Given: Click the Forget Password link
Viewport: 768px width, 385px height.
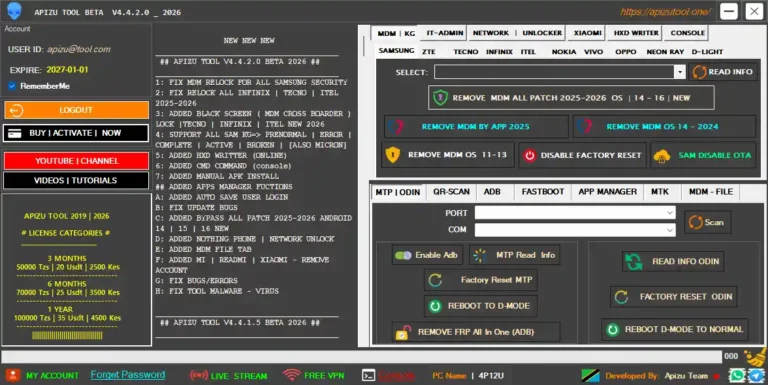Looking at the screenshot, I should (x=127, y=375).
